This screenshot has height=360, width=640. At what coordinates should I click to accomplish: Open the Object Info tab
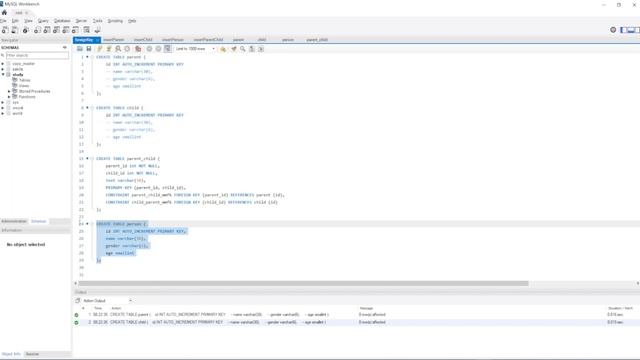(x=11, y=354)
